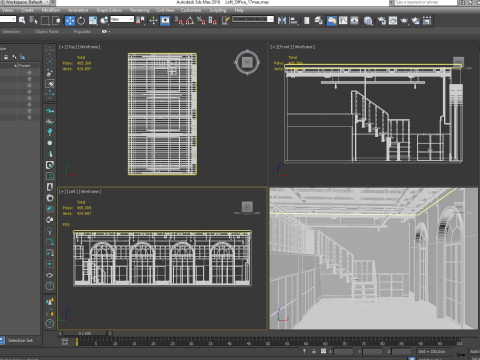
Task: Switch to the Populate ribbon tab
Action: [x=82, y=31]
